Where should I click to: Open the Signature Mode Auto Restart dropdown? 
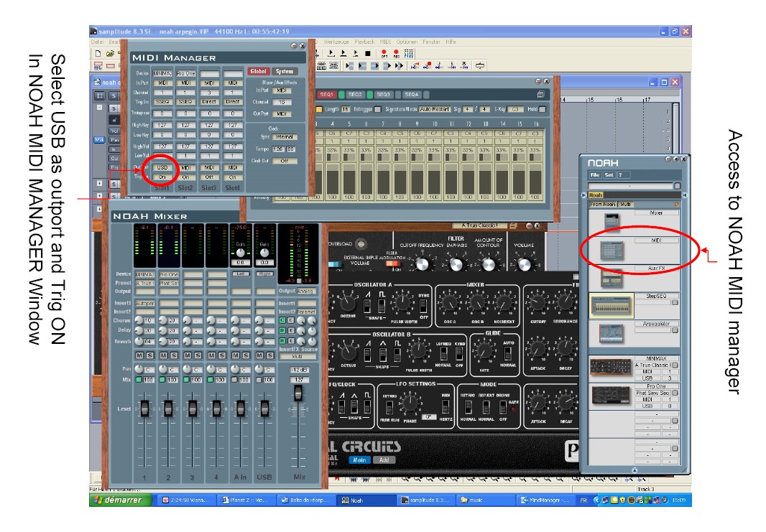point(434,109)
